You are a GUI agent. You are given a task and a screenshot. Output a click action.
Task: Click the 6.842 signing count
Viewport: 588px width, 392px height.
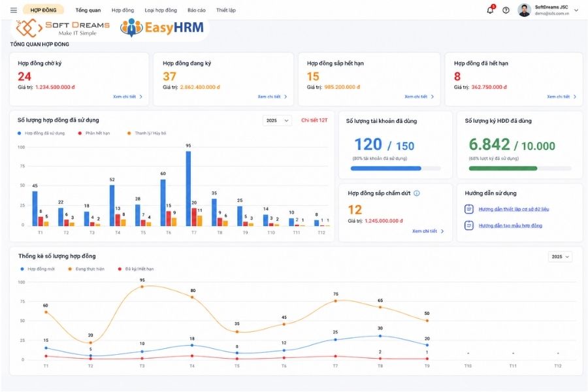click(489, 144)
